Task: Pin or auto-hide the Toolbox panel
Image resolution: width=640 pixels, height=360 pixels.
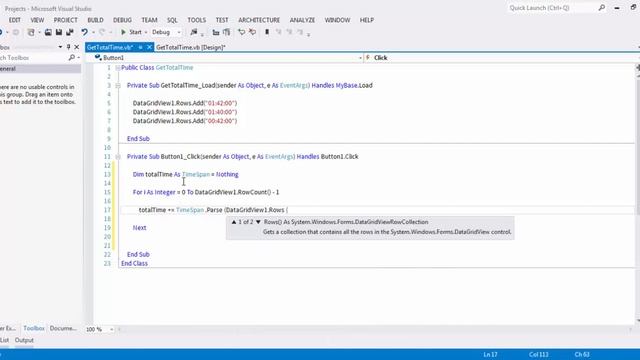Action: (x=69, y=47)
